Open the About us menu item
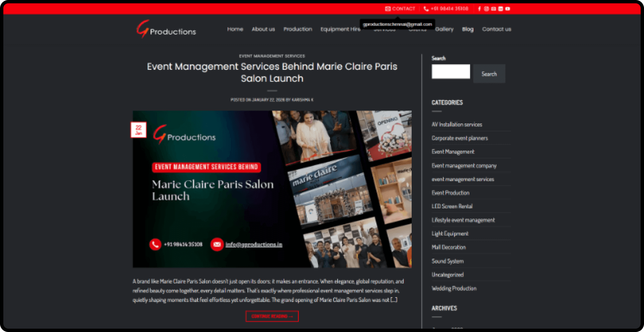The width and height of the screenshot is (644, 332). (263, 29)
